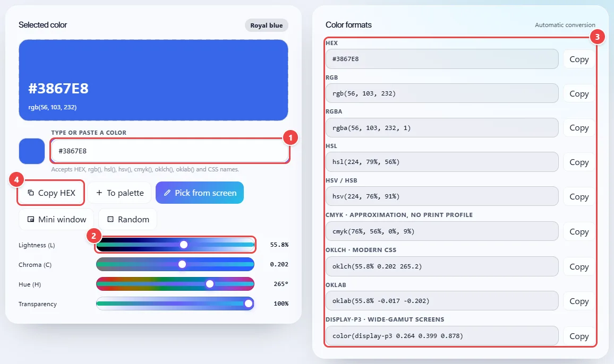The image size is (614, 364).
Task: Click the OKLCH field oklch(55.8% 0.202 265.2)
Action: [442, 266]
